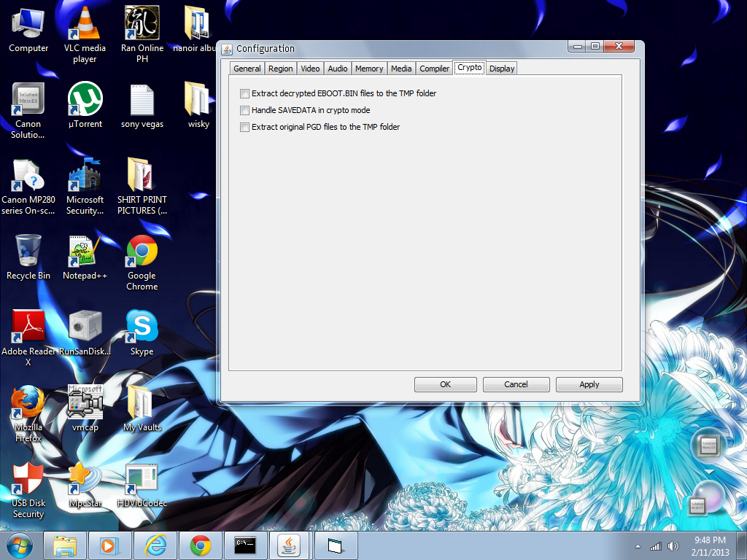Tick Handle SAVEDATA in crypto mode
The width and height of the screenshot is (747, 560).
point(244,111)
